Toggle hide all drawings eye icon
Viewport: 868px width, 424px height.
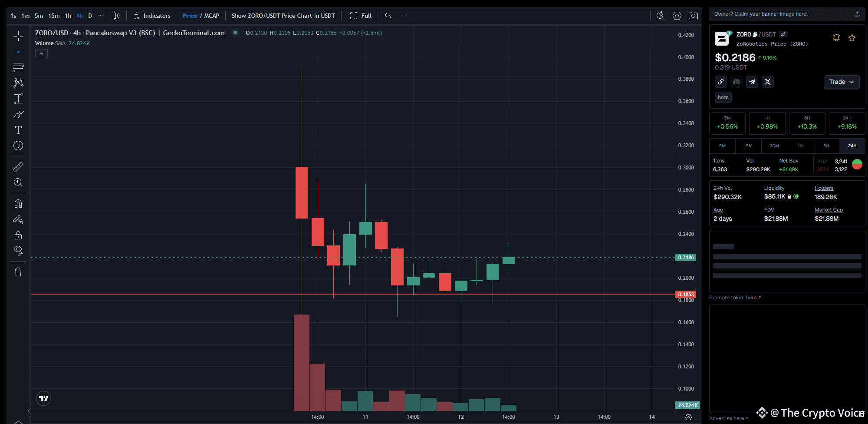tap(18, 251)
